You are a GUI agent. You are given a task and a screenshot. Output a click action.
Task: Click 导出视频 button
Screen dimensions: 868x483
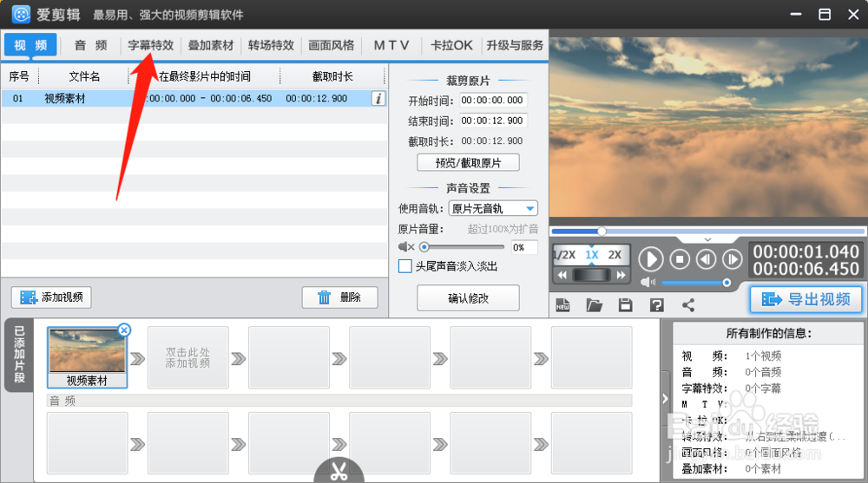[x=806, y=299]
